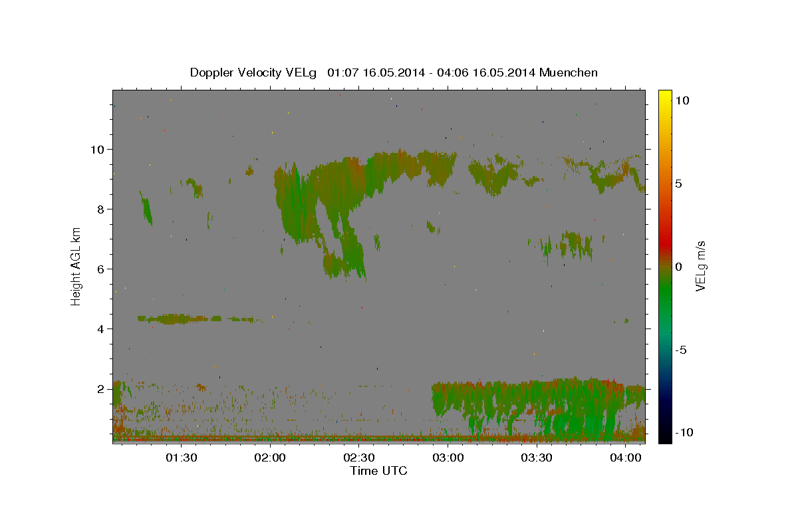The width and height of the screenshot is (798, 532).
Task: Click the black bottom of the velocity colorbar
Action: 665,434
